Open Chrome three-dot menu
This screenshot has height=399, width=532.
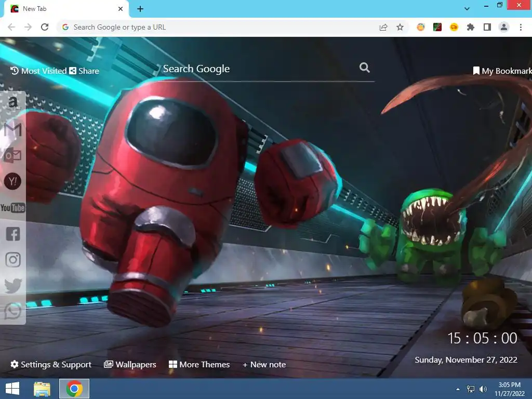(521, 27)
